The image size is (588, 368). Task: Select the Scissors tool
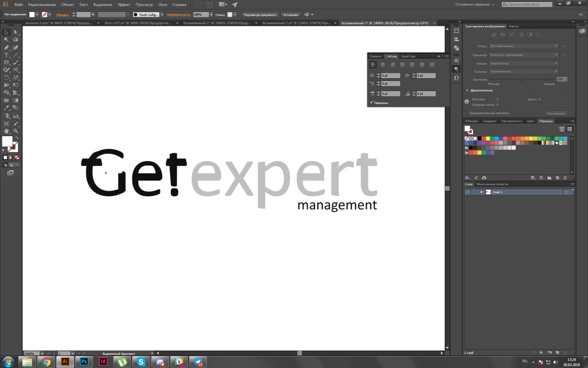[x=16, y=70]
